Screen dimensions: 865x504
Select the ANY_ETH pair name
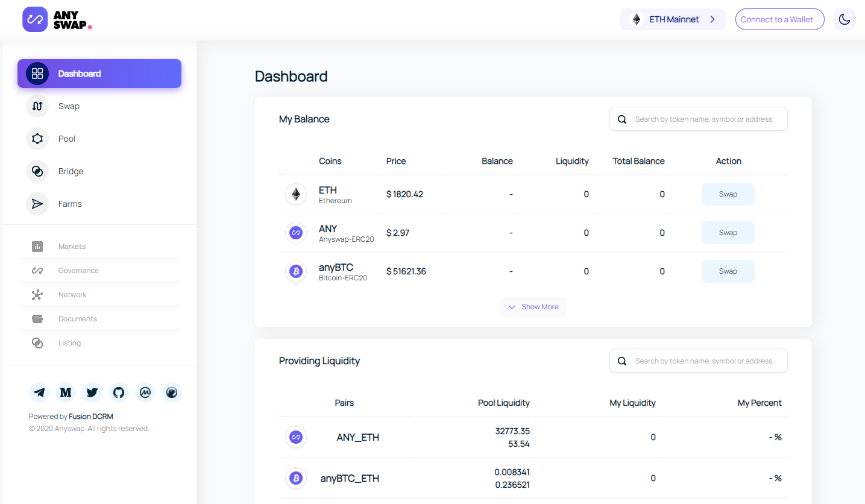tap(358, 438)
